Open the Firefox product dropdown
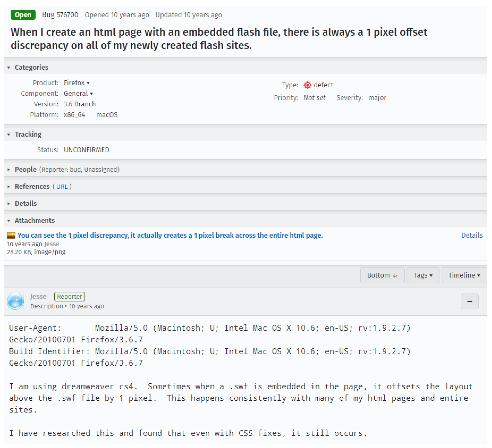492x448 pixels. (x=77, y=83)
